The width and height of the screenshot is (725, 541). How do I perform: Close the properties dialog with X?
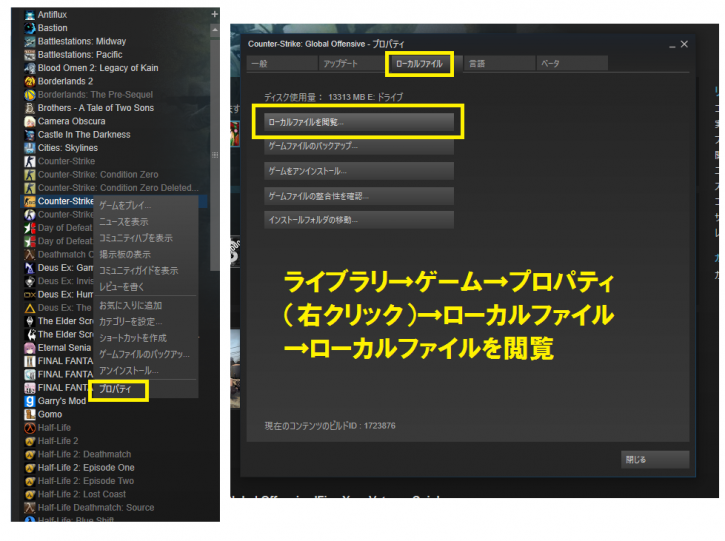tap(684, 44)
